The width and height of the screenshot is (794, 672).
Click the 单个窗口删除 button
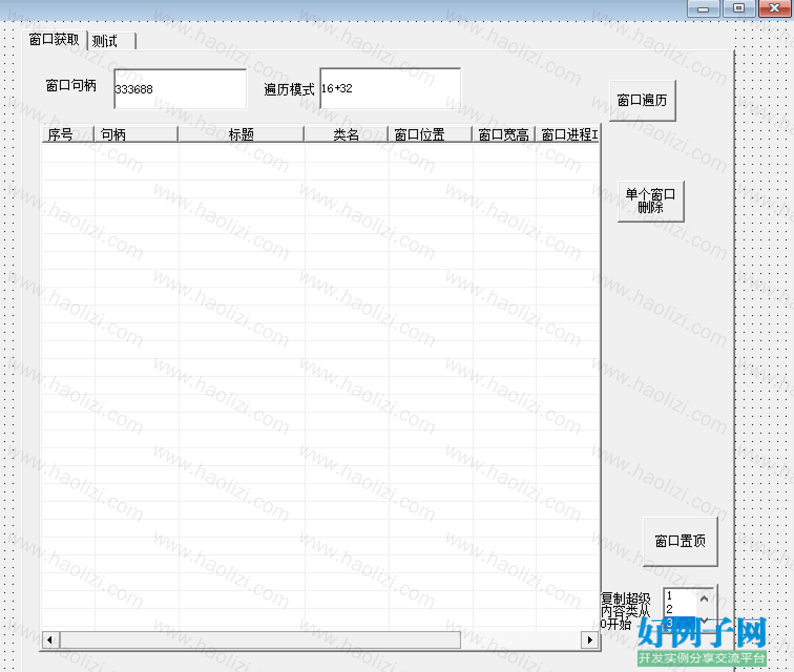click(651, 201)
